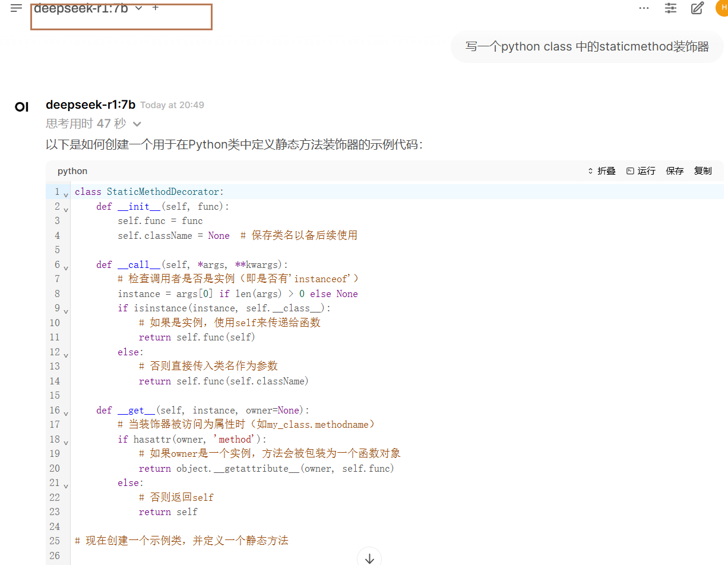
Task: Open the three-dots more options menu
Action: pos(644,8)
